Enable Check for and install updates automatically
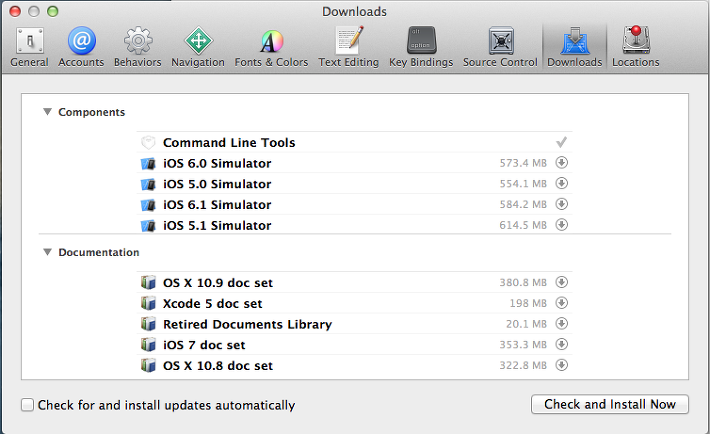710x434 pixels. pyautogui.click(x=27, y=405)
